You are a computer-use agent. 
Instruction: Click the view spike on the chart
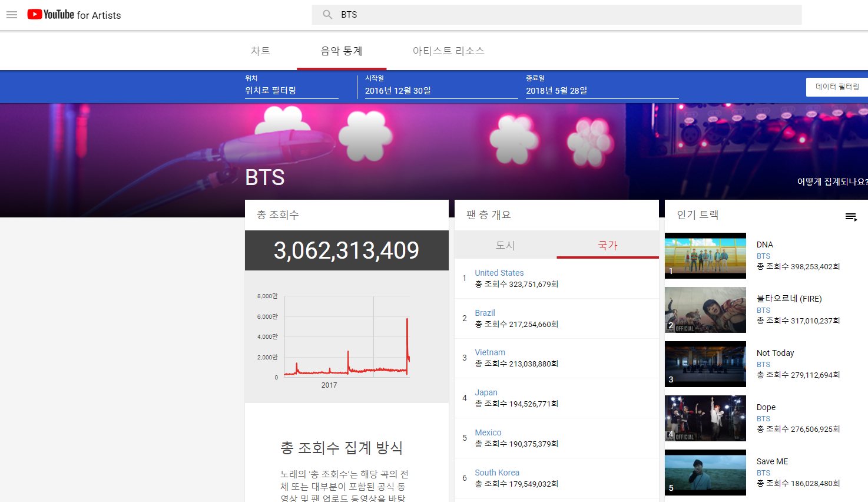click(x=407, y=321)
